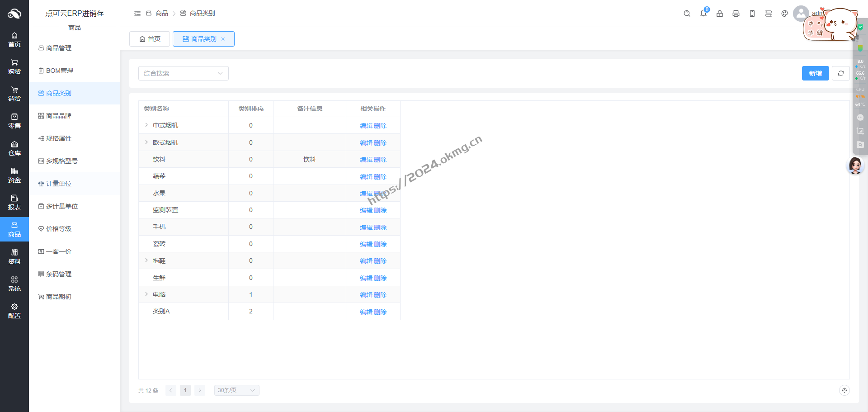Close the 商品类别 tab
This screenshot has width=868, height=412.
click(223, 39)
